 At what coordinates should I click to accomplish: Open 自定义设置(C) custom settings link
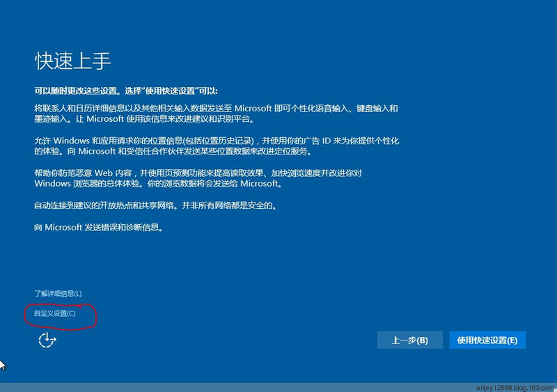tap(55, 313)
